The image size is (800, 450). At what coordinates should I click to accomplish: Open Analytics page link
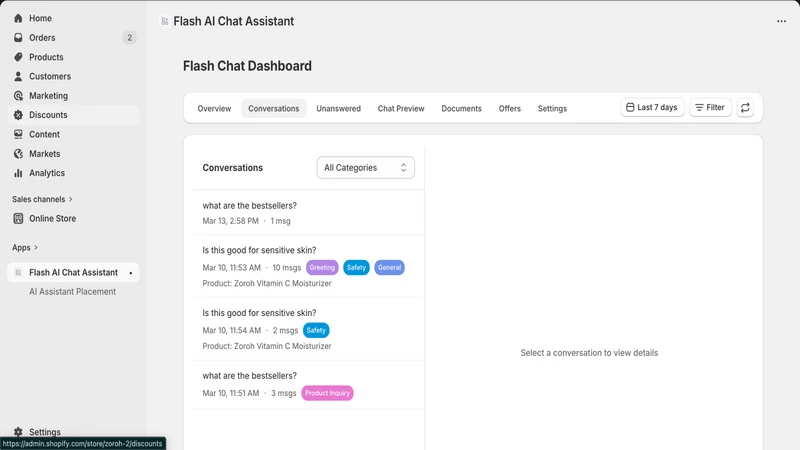click(47, 173)
